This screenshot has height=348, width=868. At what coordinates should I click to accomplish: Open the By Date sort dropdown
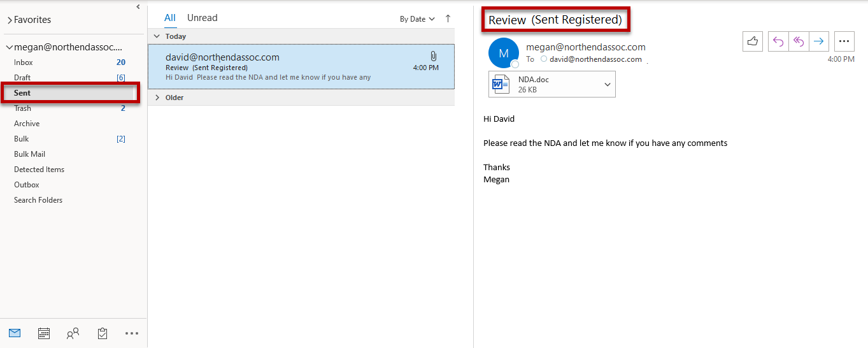(417, 19)
